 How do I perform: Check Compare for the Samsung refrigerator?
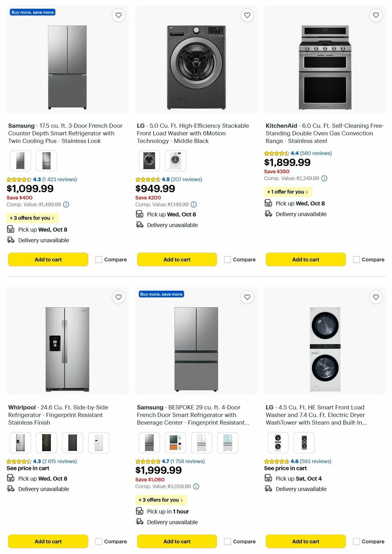point(99,259)
